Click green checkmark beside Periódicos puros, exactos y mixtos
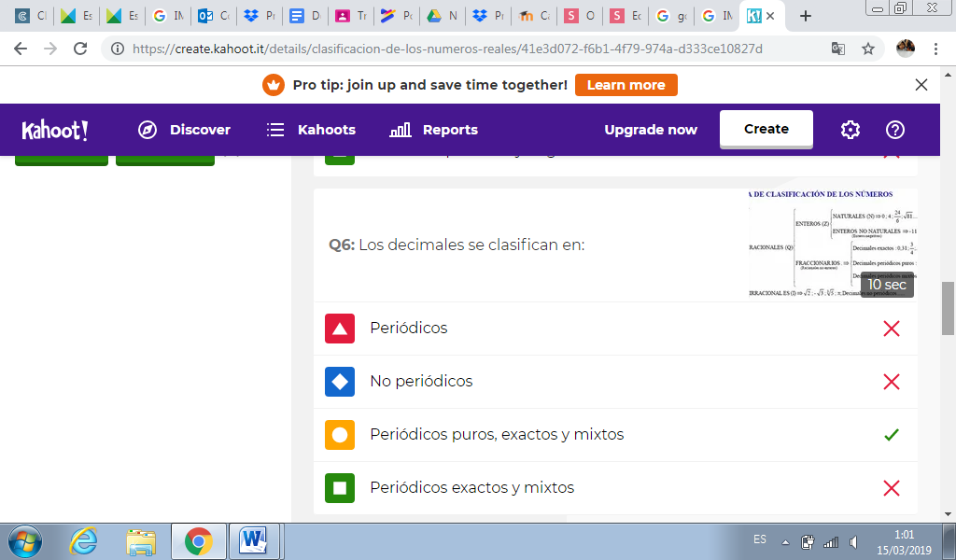956x560 pixels. [892, 435]
